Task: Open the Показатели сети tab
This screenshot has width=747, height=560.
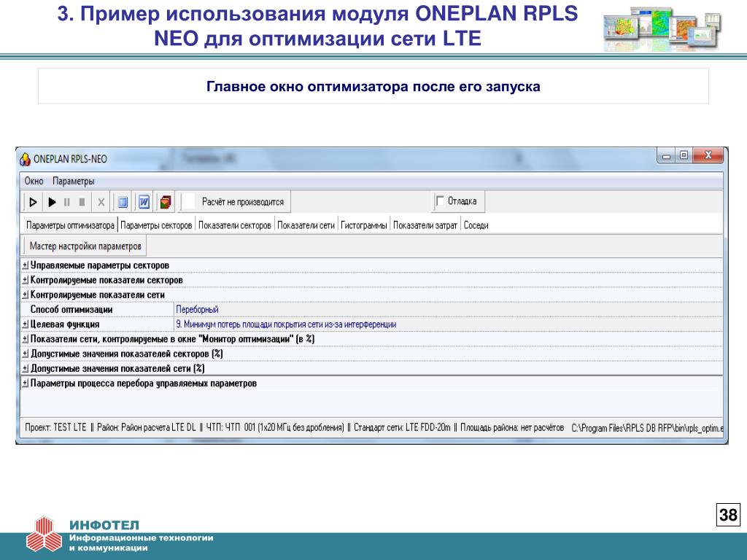Action: coord(306,225)
